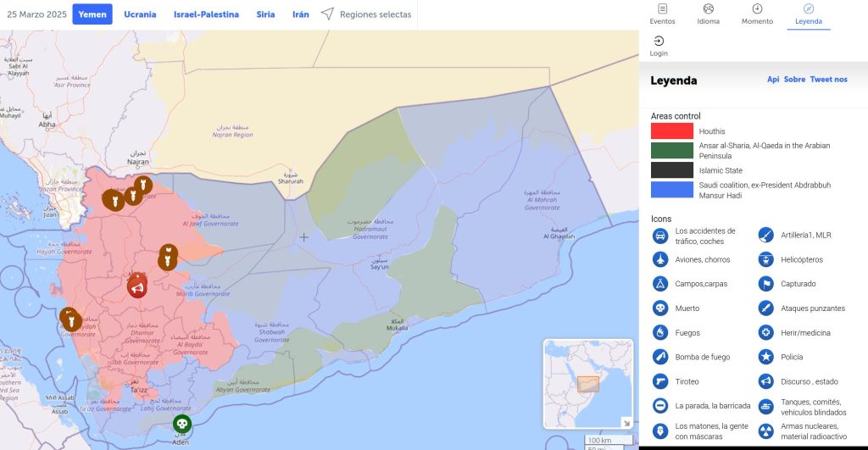Click the green Ansar al-Sharia swatch
This screenshot has width=868, height=450.
tap(671, 151)
